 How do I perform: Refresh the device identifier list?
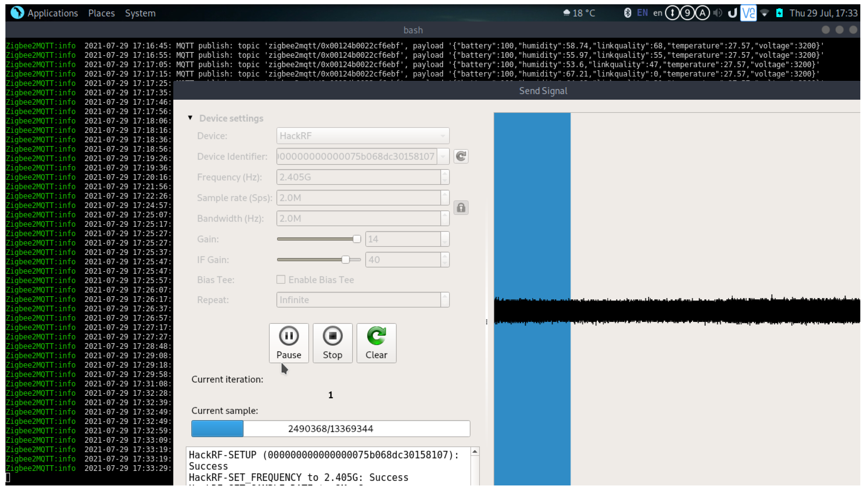(461, 156)
